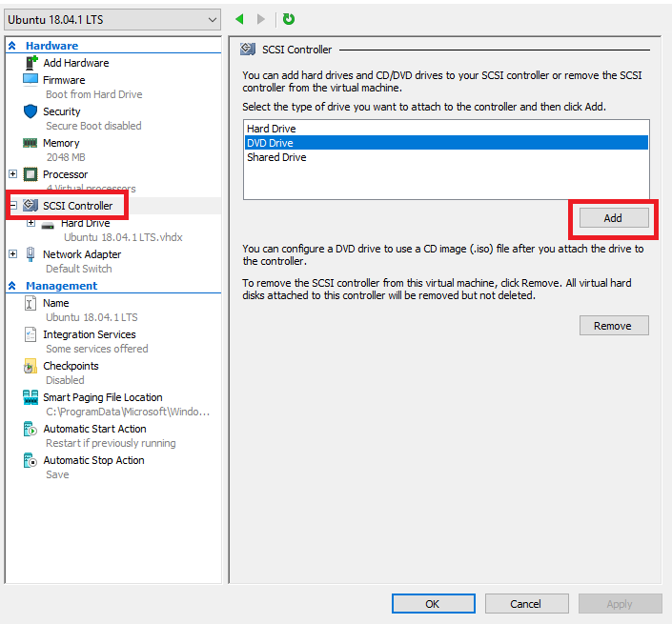Select the Network Adapter entry
The image size is (672, 624).
[82, 254]
